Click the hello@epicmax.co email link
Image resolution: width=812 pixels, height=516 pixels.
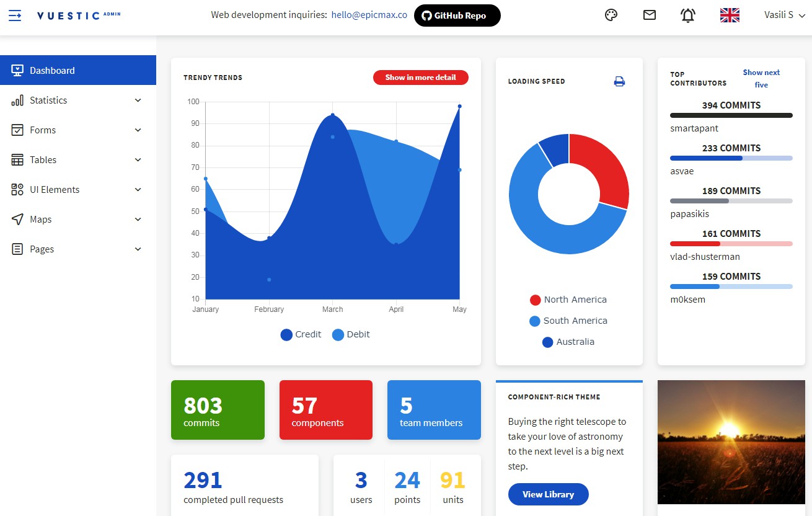[369, 15]
